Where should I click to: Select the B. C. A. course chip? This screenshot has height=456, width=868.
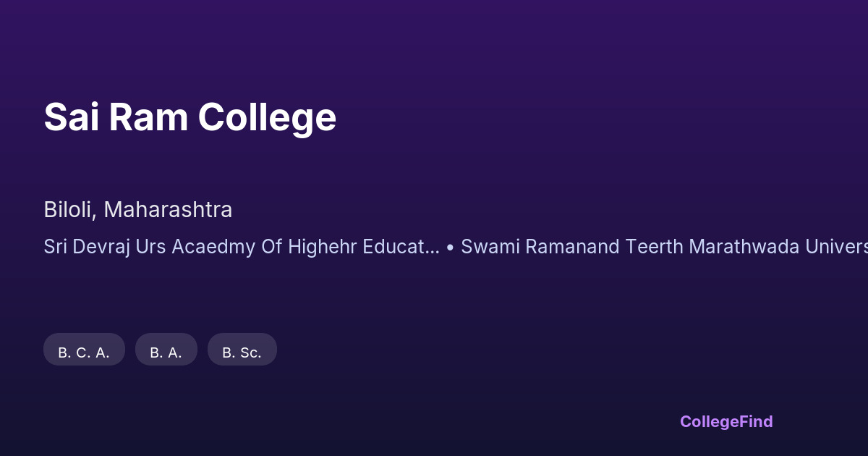click(x=84, y=352)
